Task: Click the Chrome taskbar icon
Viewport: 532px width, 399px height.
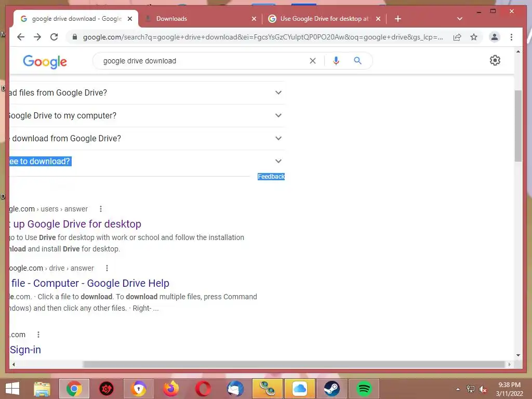Action: [74, 389]
